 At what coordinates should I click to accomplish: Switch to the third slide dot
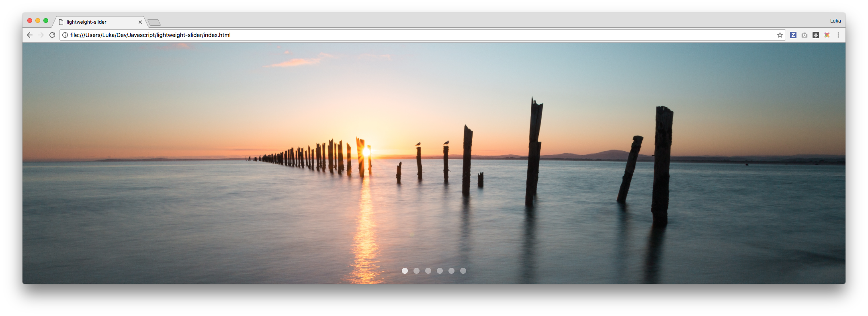428,271
